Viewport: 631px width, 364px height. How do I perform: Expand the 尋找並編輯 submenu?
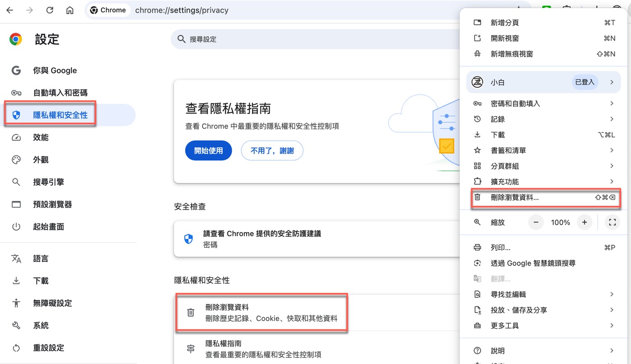(x=544, y=294)
